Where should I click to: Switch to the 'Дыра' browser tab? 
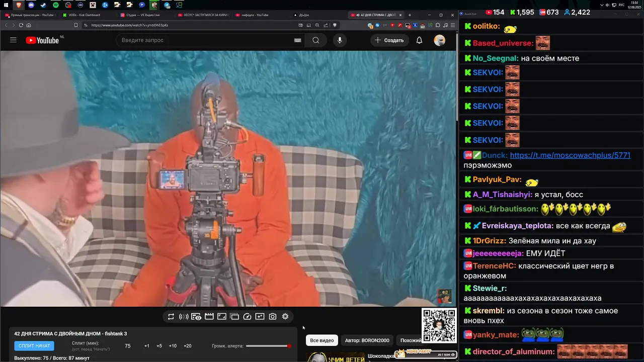(317, 15)
